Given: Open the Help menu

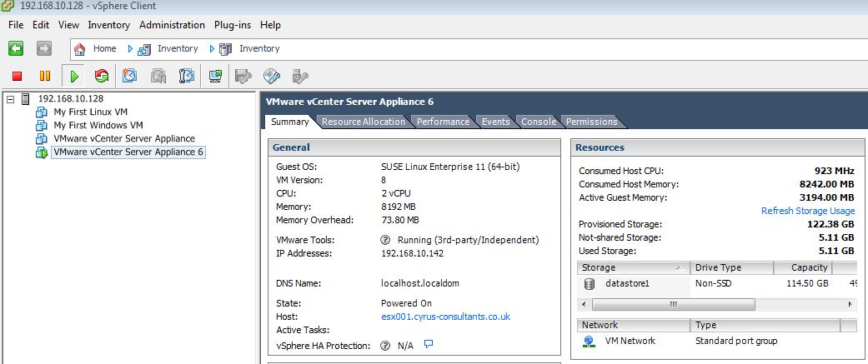Looking at the screenshot, I should point(270,25).
